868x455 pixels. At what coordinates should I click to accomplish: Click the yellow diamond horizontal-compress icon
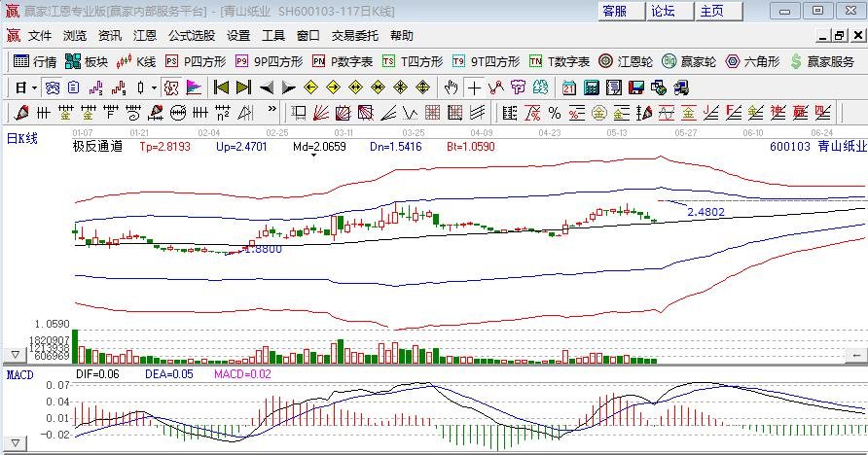[379, 87]
